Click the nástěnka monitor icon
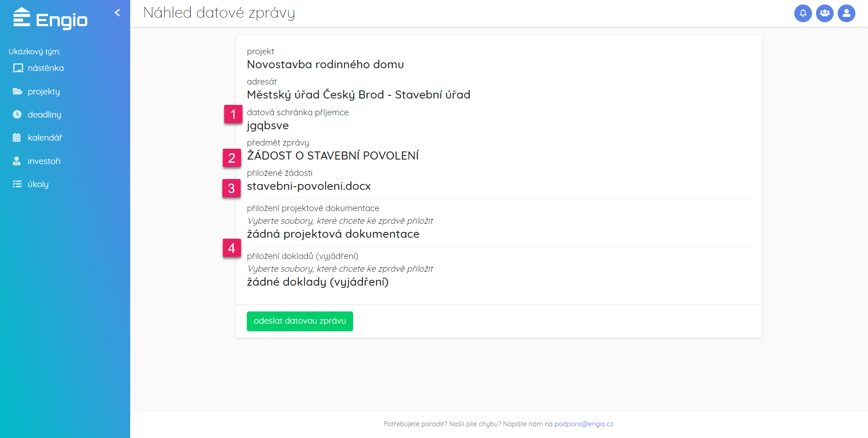The height and width of the screenshot is (438, 868). 18,68
